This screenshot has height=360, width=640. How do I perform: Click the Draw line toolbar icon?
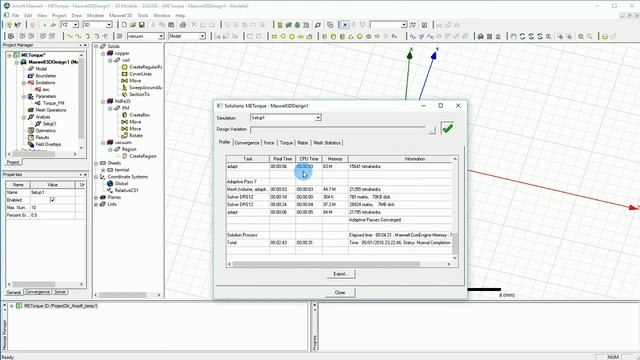click(x=70, y=36)
